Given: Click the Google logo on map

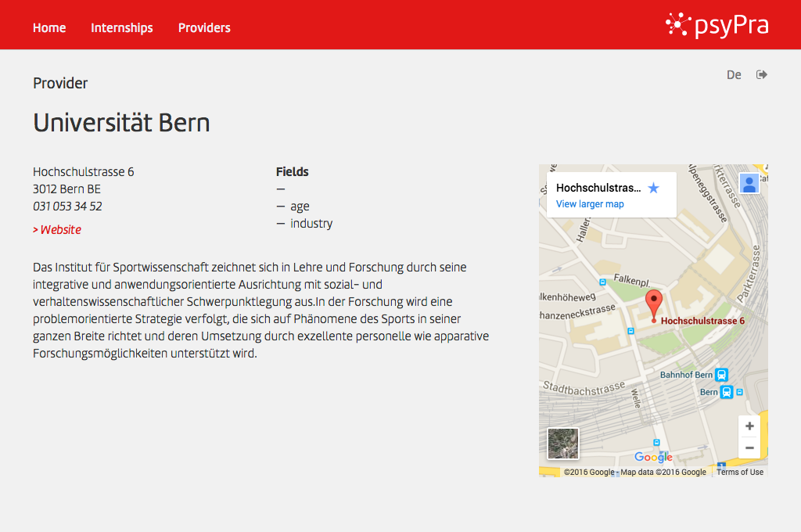Looking at the screenshot, I should [x=653, y=457].
